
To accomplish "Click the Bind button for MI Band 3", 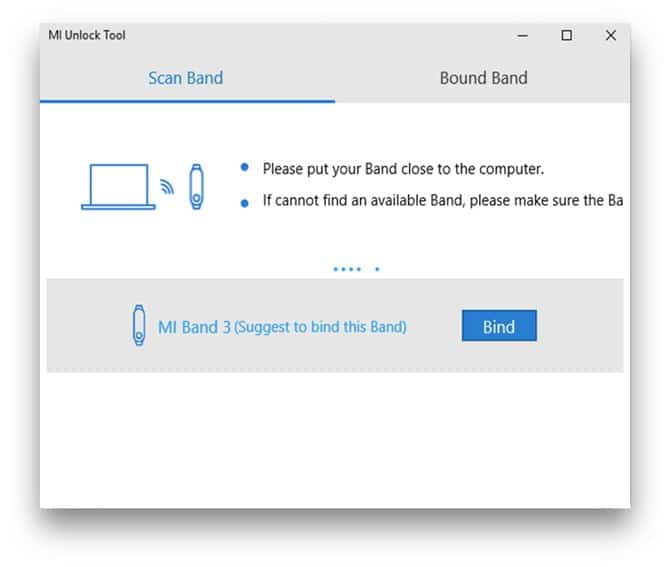I will click(499, 326).
